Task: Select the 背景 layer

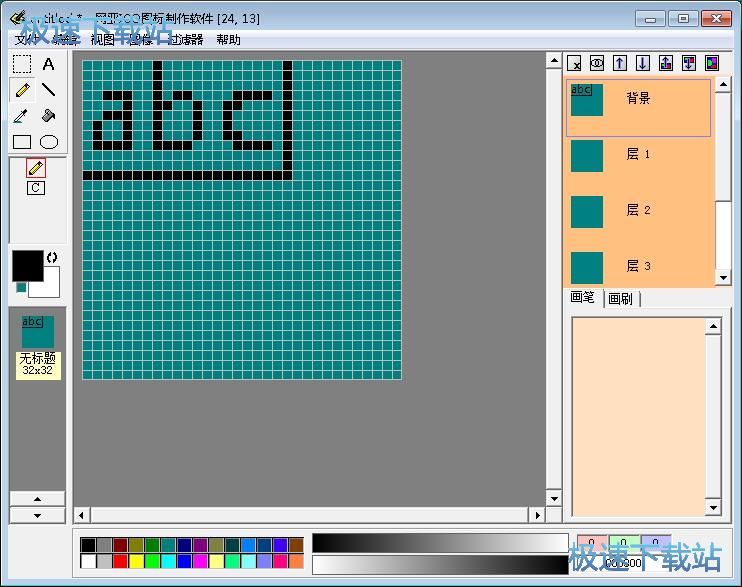Action: (639, 108)
